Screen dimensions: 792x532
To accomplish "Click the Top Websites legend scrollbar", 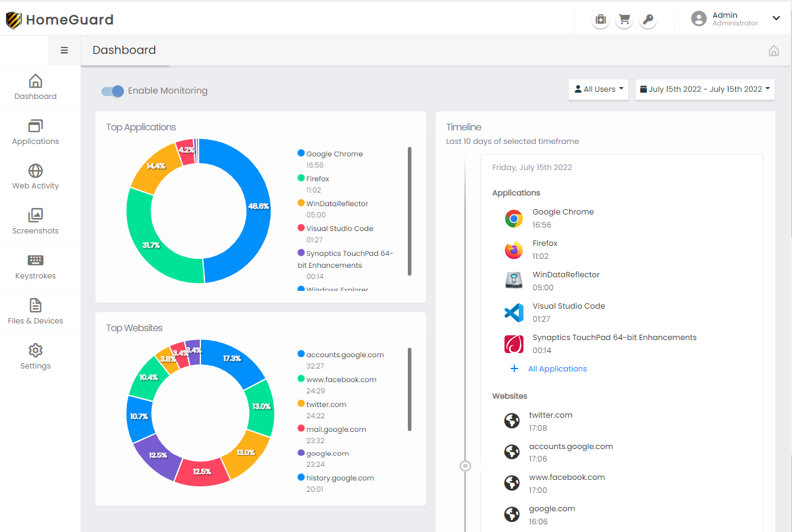I will (x=410, y=389).
